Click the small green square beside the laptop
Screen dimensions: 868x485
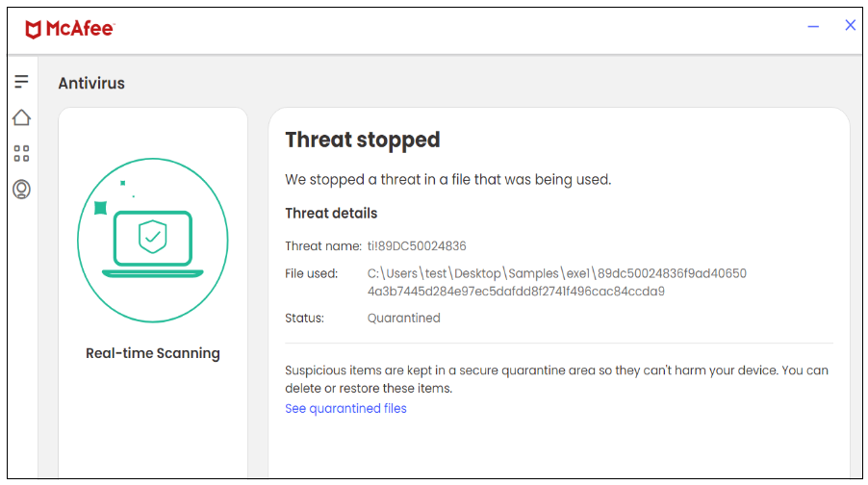(x=100, y=207)
